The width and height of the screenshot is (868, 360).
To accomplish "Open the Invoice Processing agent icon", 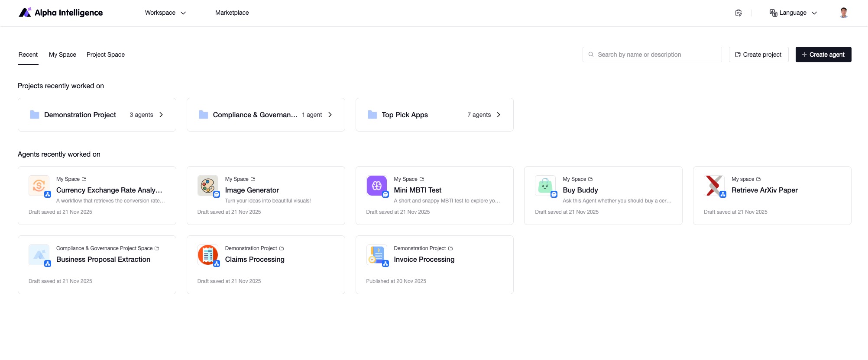I will tap(377, 255).
